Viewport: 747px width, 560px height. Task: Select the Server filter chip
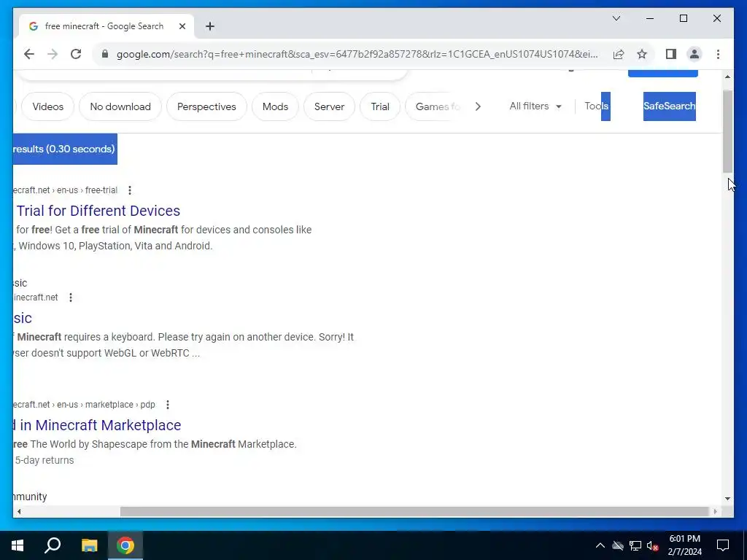click(x=329, y=106)
